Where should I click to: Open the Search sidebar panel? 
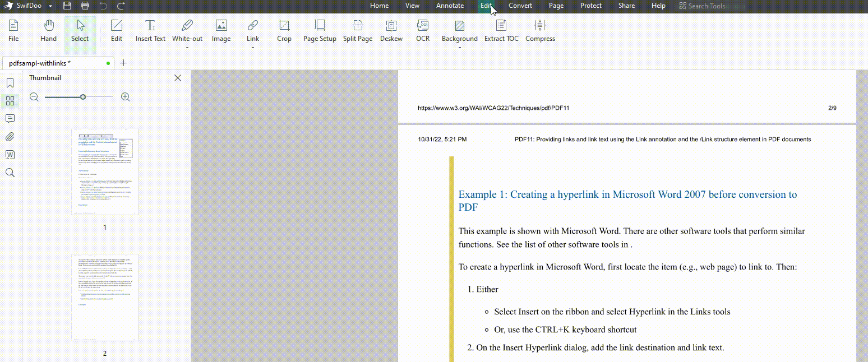[x=10, y=173]
